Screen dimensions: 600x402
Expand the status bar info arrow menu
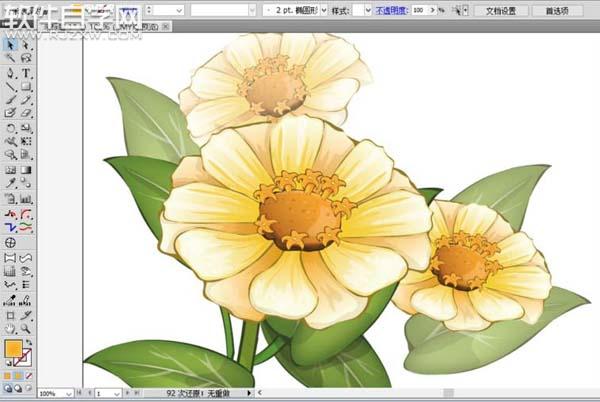(x=249, y=394)
